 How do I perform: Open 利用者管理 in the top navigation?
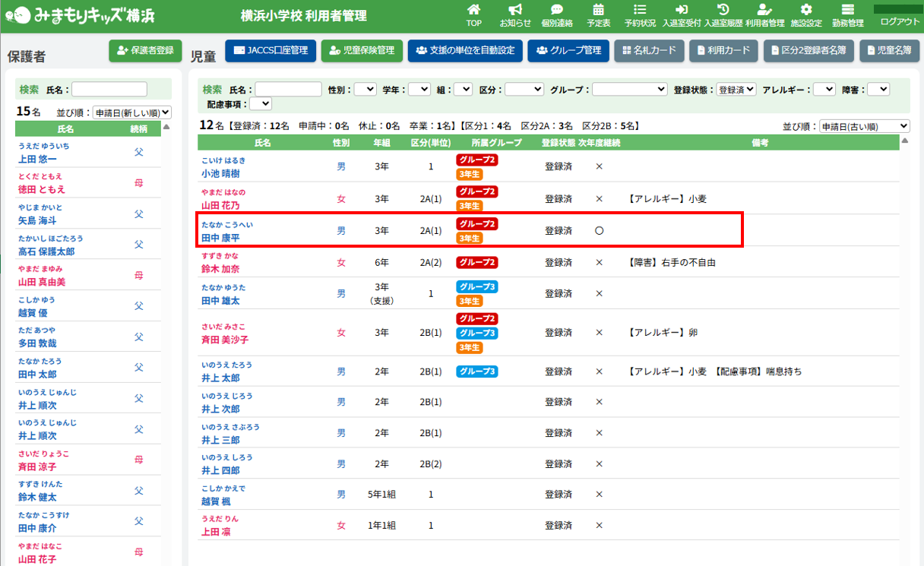pyautogui.click(x=764, y=15)
